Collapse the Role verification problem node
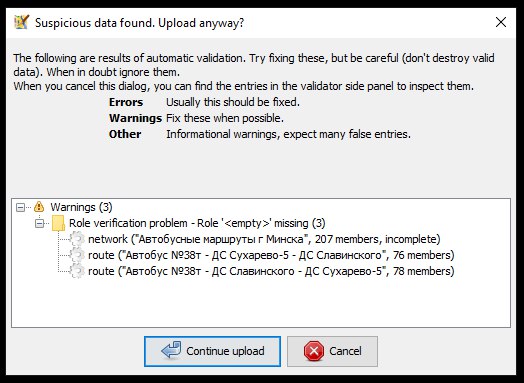Image resolution: width=524 pixels, height=383 pixels. coord(39,223)
